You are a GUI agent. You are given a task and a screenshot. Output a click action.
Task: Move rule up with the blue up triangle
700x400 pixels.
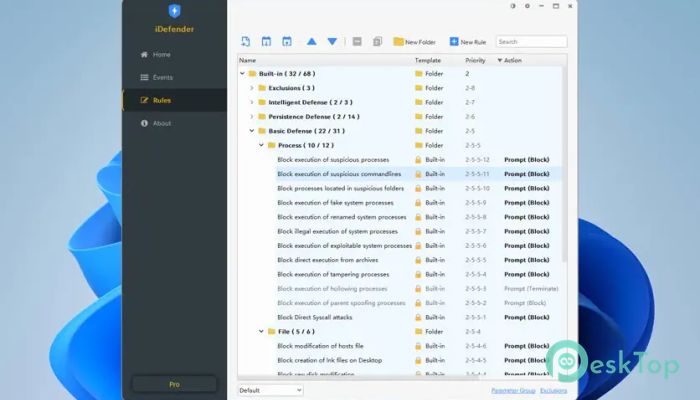[x=312, y=42]
